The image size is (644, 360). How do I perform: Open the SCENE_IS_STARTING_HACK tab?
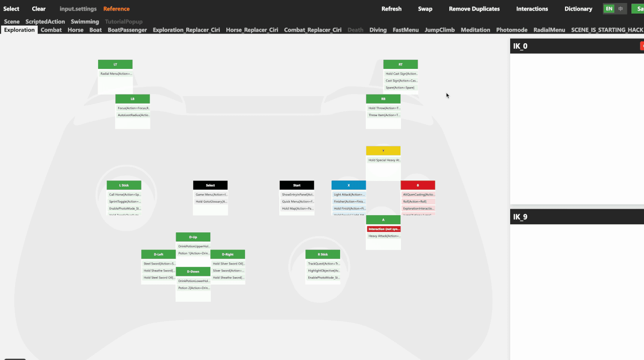(607, 30)
